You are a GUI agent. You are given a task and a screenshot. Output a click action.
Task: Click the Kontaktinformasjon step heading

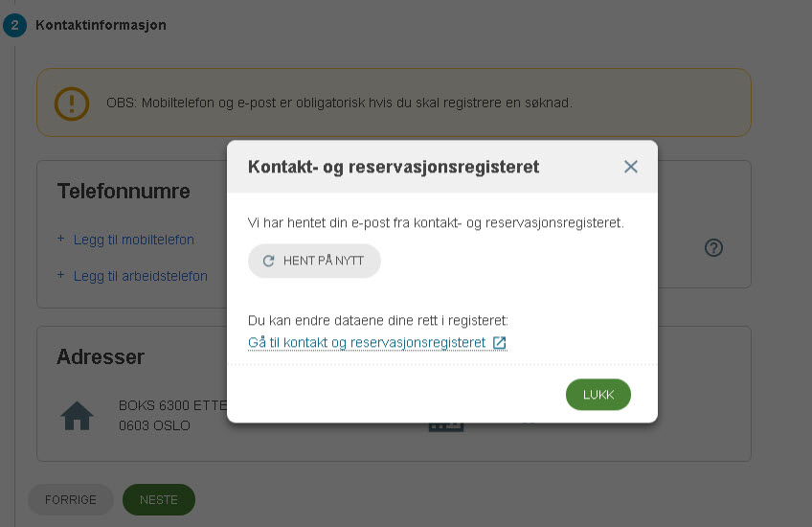101,25
